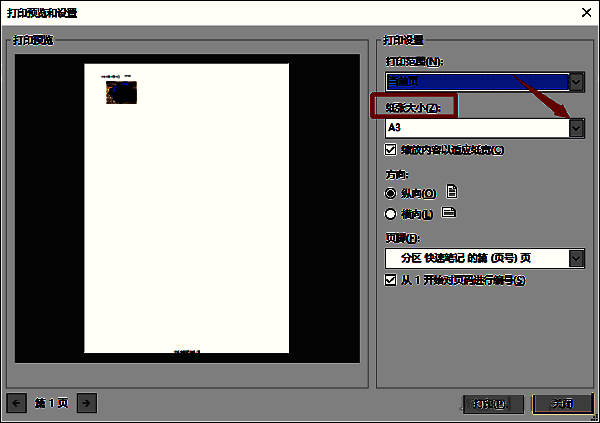Open the 纸张大小 dropdown arrow showing A3
The image size is (600, 423).
point(576,128)
